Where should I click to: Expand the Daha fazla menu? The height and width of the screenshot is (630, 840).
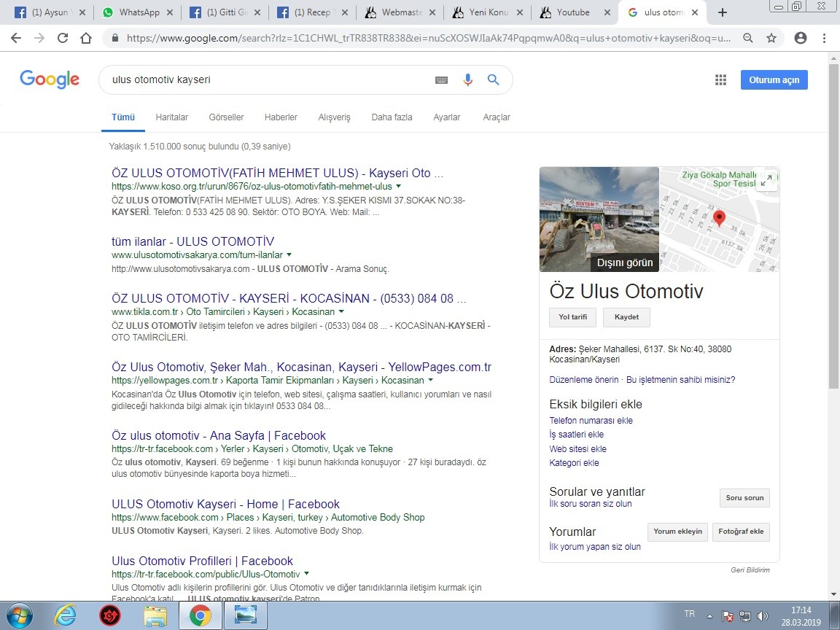[392, 117]
